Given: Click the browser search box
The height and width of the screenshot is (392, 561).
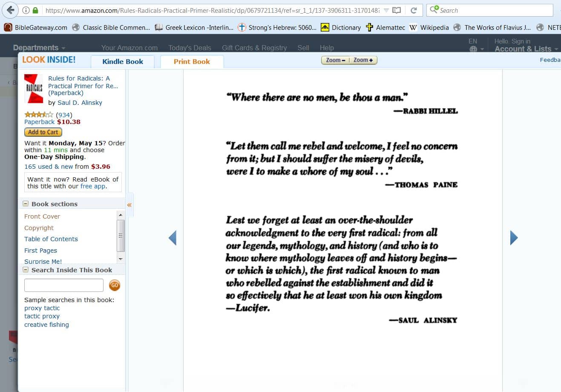Looking at the screenshot, I should pos(490,10).
